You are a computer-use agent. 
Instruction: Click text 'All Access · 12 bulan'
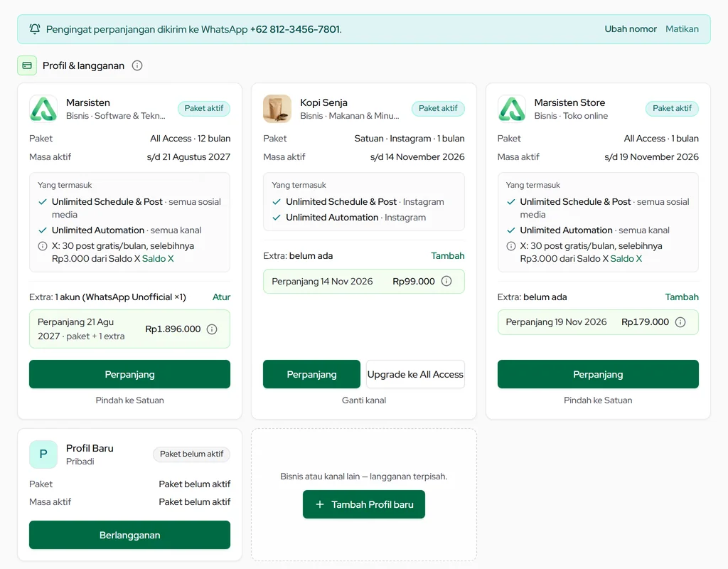click(191, 139)
